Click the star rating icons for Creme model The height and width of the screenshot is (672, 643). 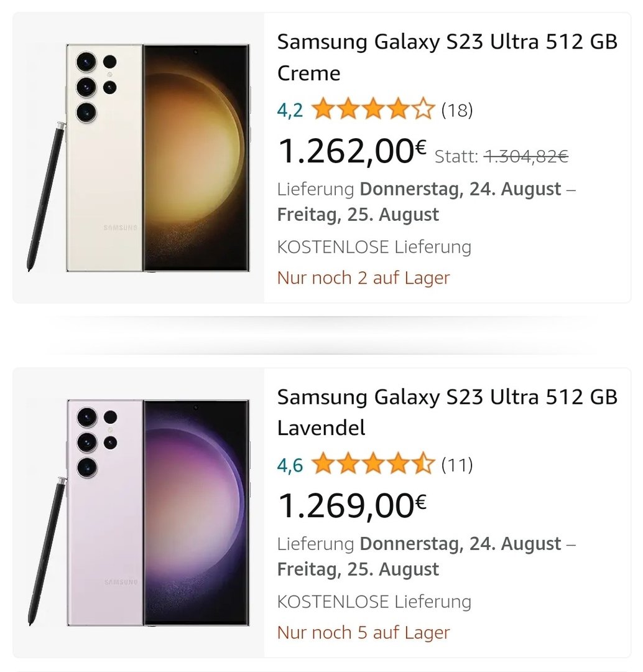coord(372,110)
